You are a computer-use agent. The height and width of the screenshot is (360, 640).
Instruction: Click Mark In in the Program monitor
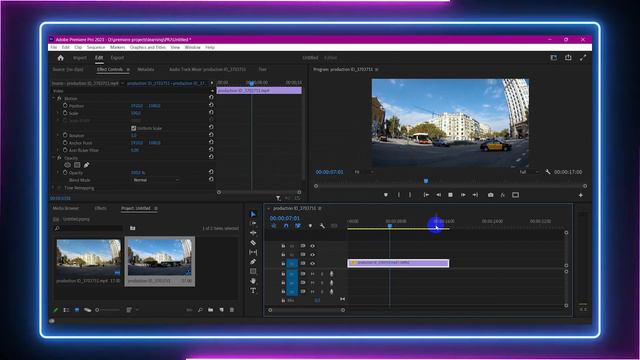point(399,195)
